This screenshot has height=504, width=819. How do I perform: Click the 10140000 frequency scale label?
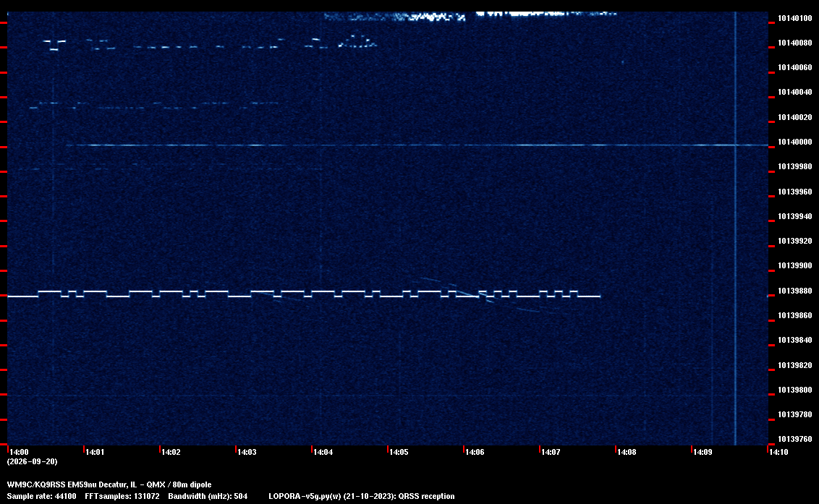click(795, 142)
